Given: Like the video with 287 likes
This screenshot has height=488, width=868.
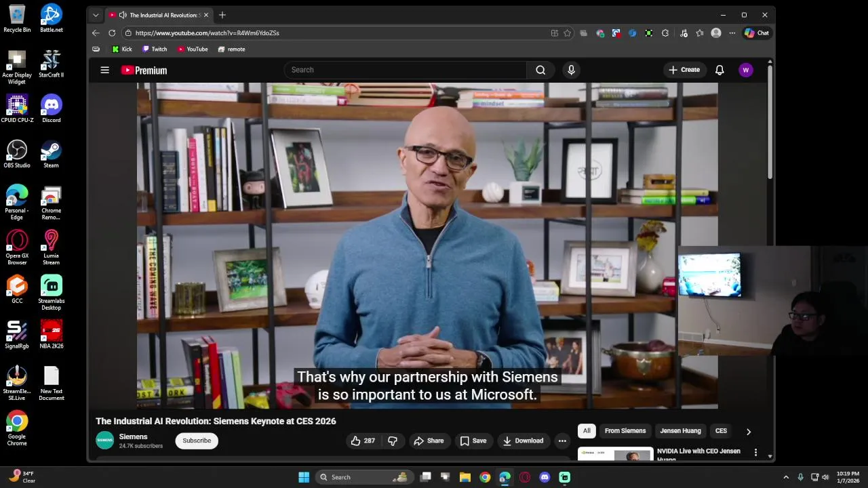Looking at the screenshot, I should click(363, 441).
